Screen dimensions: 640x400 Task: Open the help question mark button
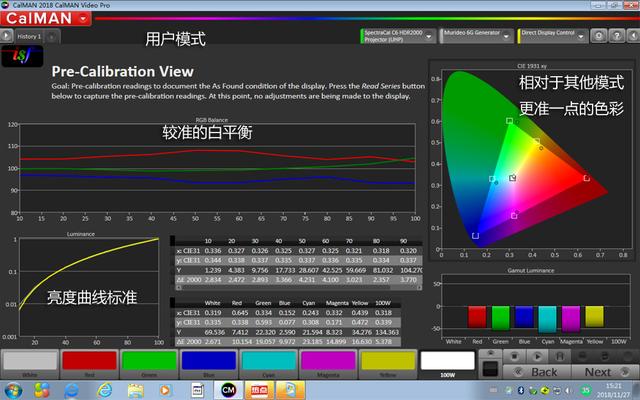[616, 36]
